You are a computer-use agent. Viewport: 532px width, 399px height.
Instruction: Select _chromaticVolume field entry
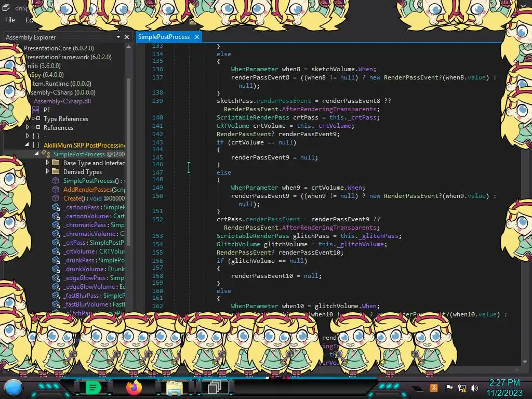pos(94,234)
